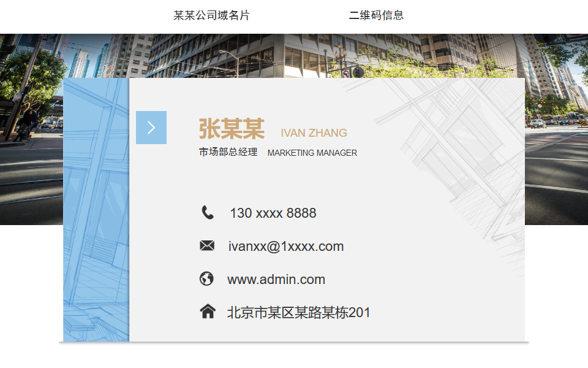
Task: Switch to the 二维码信息 tab
Action: [376, 15]
